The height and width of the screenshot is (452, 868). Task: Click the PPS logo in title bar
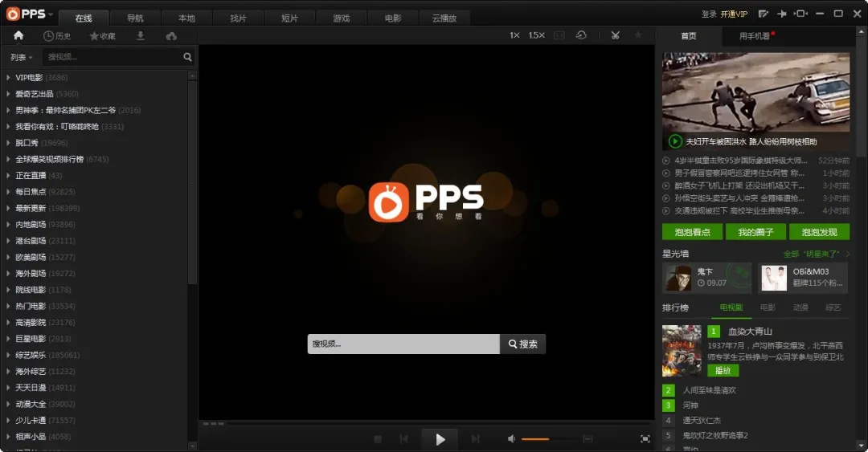(x=27, y=14)
